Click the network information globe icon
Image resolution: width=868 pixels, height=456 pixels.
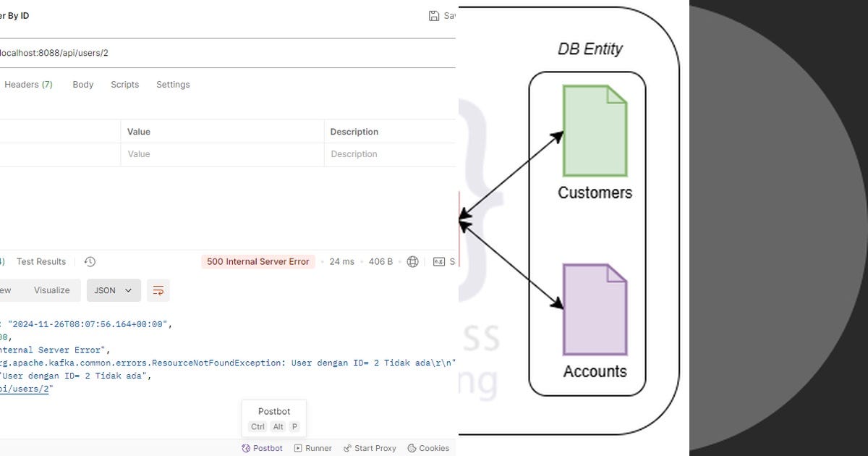click(412, 261)
